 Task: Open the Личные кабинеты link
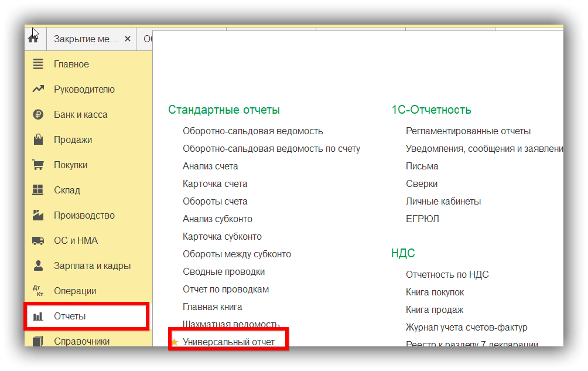(x=443, y=202)
